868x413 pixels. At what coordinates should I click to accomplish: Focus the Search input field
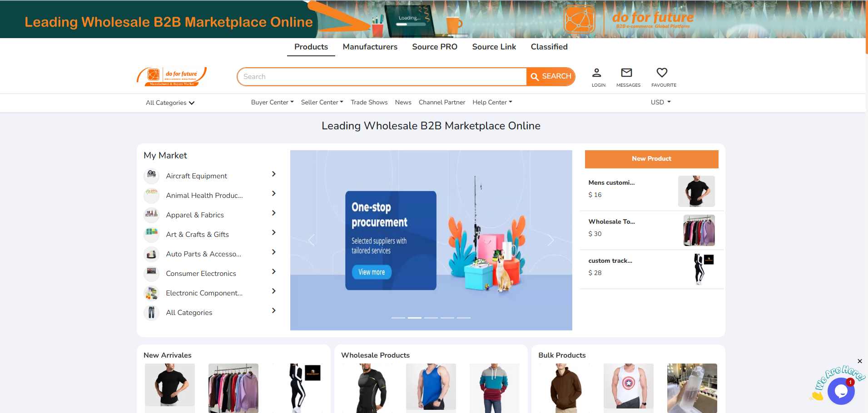coord(382,77)
